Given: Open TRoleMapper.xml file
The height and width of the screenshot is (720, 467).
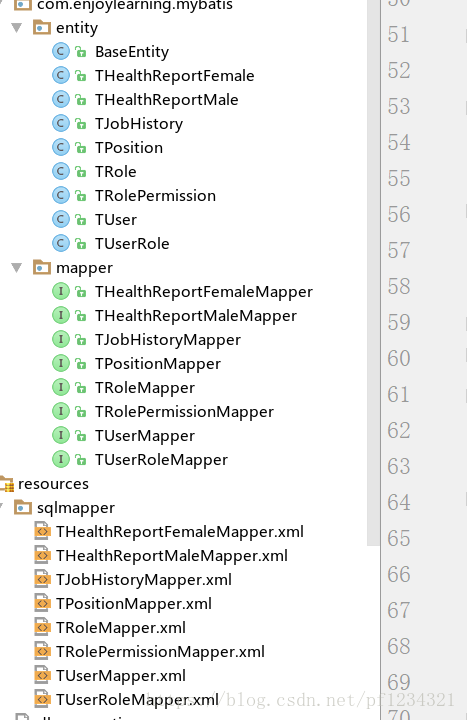Looking at the screenshot, I should point(121,628).
